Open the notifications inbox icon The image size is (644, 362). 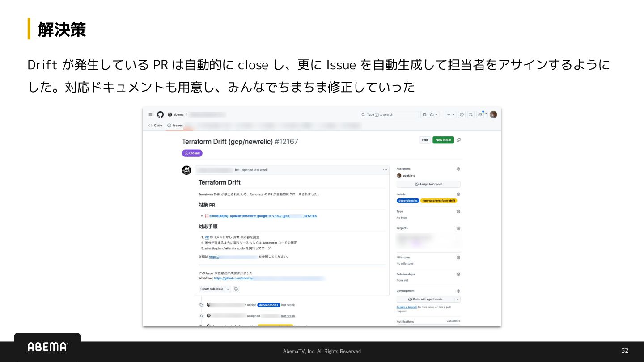(x=480, y=114)
